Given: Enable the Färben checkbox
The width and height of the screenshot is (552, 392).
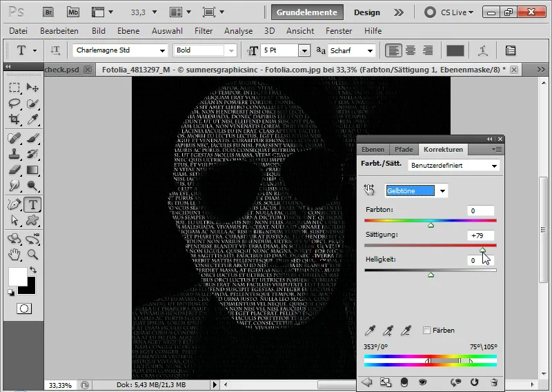Looking at the screenshot, I should 426,330.
